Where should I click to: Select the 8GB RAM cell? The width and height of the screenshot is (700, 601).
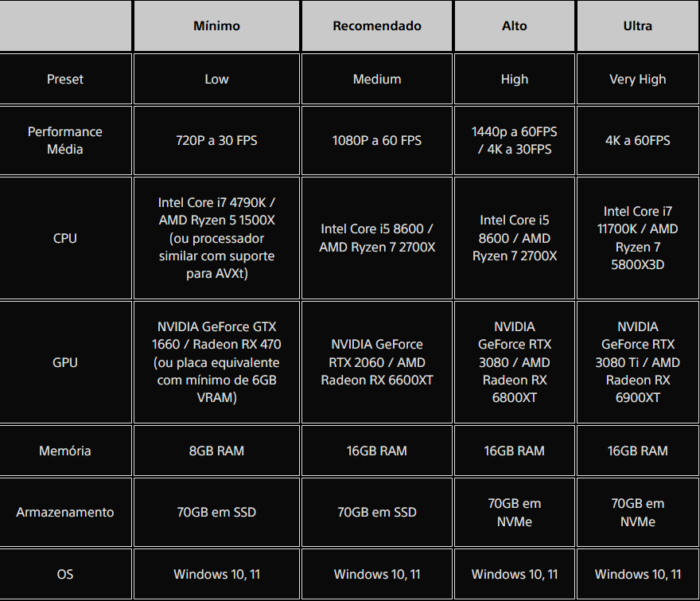216,451
